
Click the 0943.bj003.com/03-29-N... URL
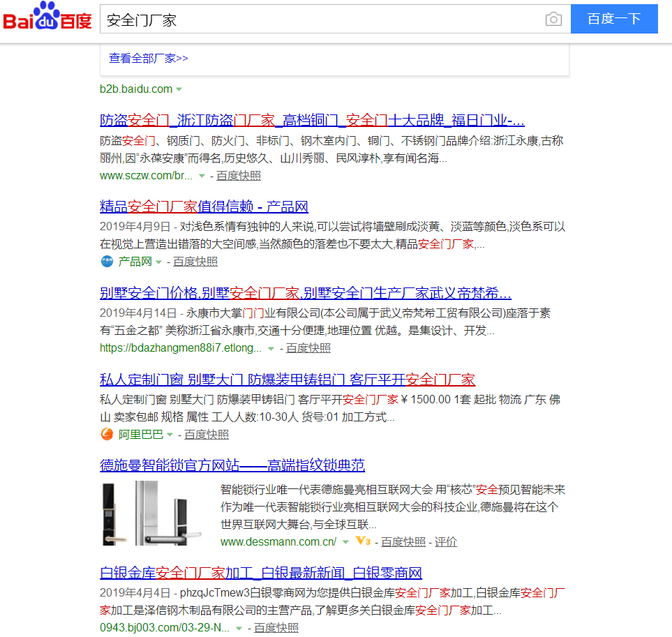[x=165, y=628]
